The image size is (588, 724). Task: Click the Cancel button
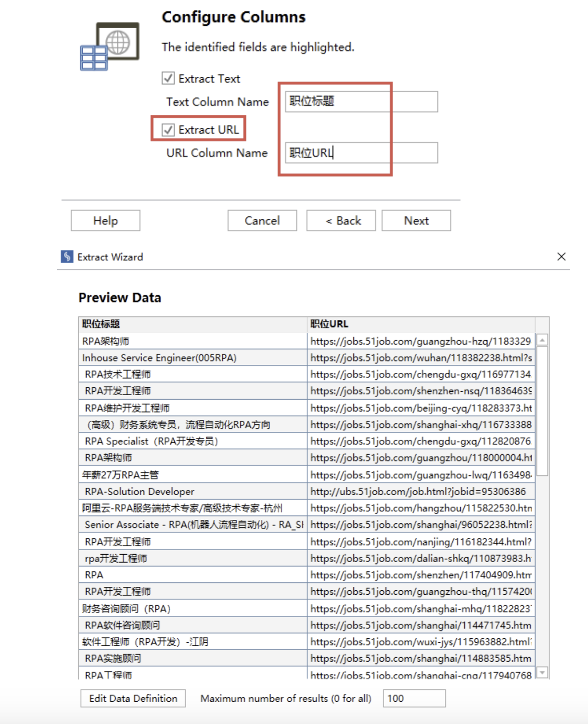[262, 220]
